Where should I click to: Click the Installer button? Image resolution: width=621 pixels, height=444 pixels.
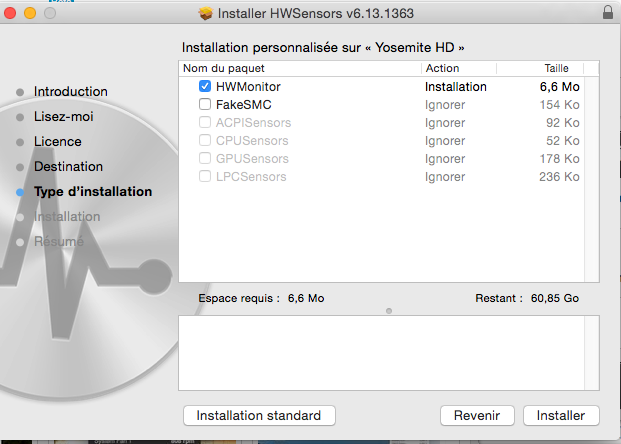[561, 415]
